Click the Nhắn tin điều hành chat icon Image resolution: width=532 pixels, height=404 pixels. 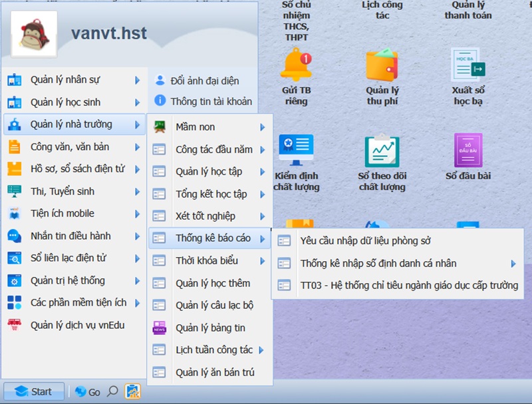[14, 236]
